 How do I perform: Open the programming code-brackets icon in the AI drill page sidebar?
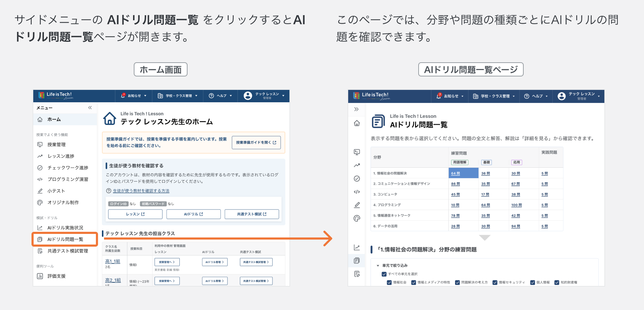click(357, 192)
